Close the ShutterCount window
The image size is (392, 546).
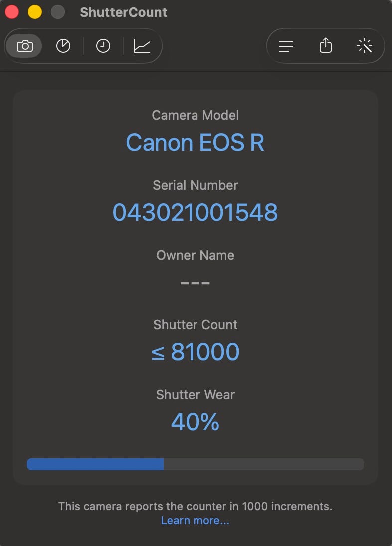pyautogui.click(x=11, y=12)
